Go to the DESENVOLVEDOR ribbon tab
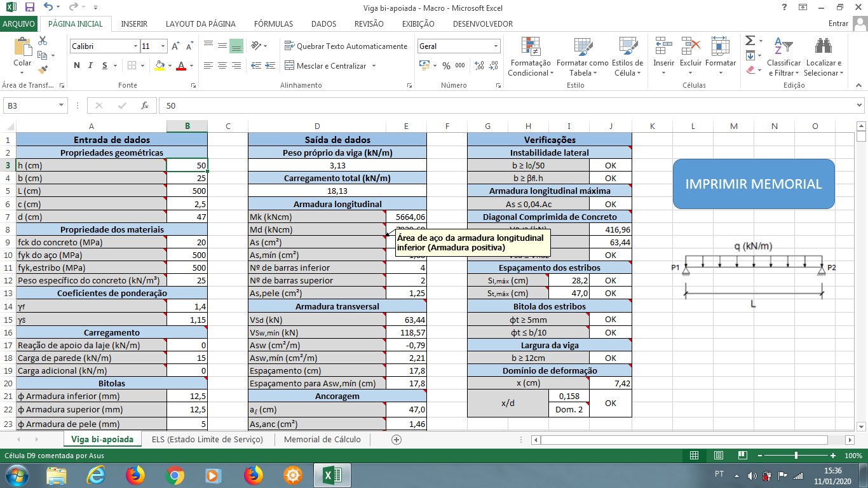 pos(483,24)
